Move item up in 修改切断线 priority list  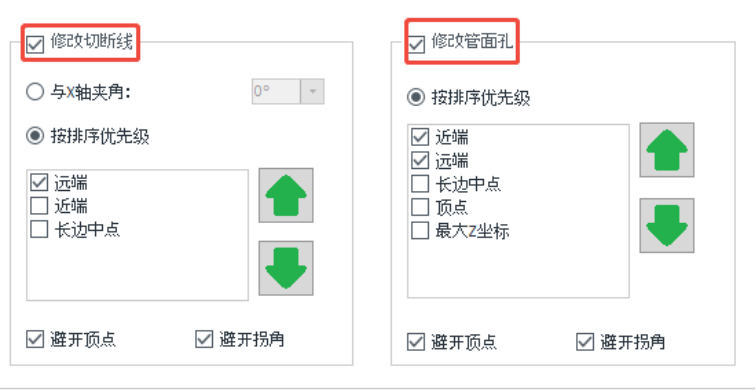pyautogui.click(x=286, y=195)
